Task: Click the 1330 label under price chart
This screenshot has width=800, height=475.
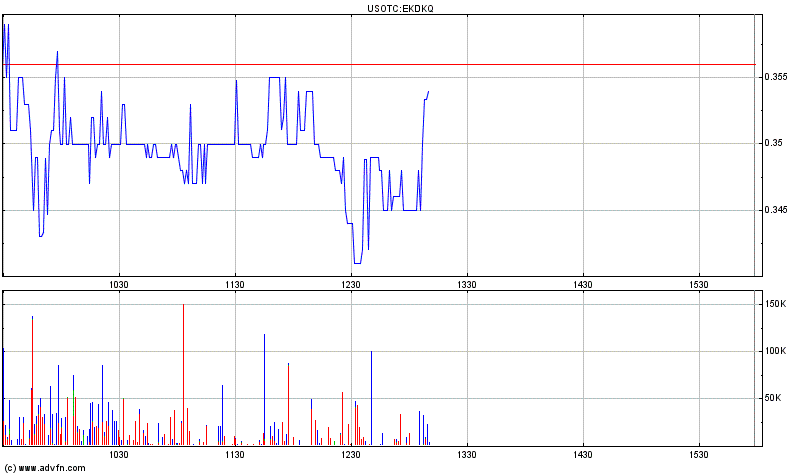Action: click(x=467, y=285)
